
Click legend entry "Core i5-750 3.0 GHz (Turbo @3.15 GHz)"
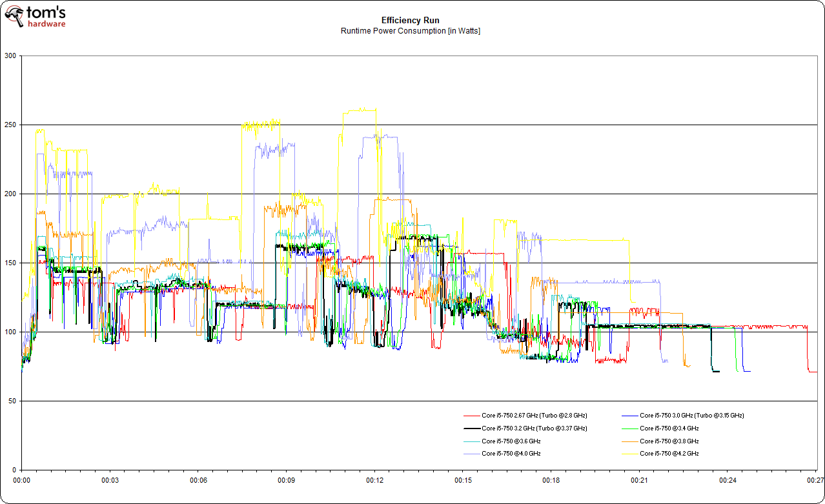point(692,416)
